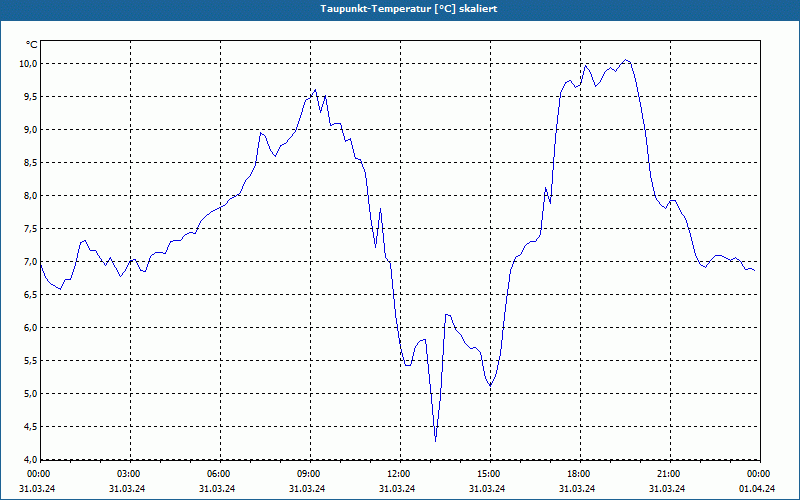Viewport: 800px width, 500px height.
Task: Click the 9,0 y-axis value
Action: pos(30,130)
